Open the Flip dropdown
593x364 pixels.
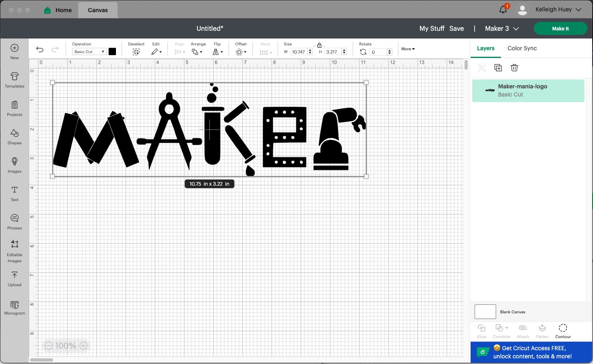218,52
